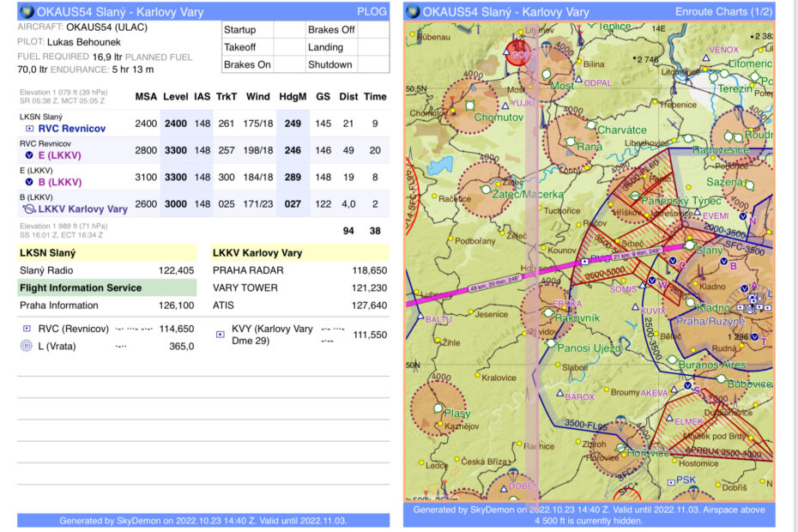The image size is (798, 532).
Task: Click the SkyDemon globe logo in PLOG header
Action: click(x=27, y=12)
